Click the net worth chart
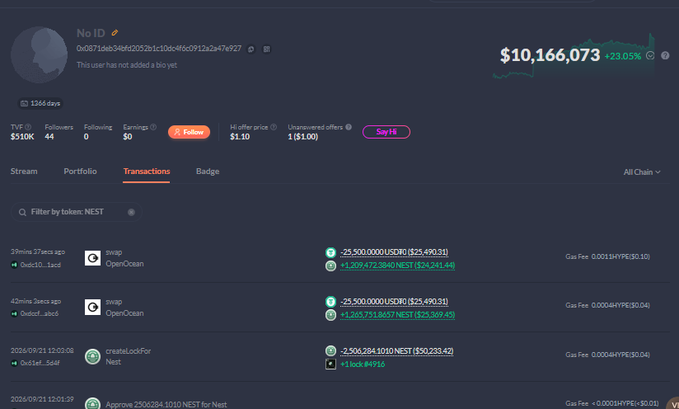Image resolution: width=679 pixels, height=409 pixels. coord(574,55)
